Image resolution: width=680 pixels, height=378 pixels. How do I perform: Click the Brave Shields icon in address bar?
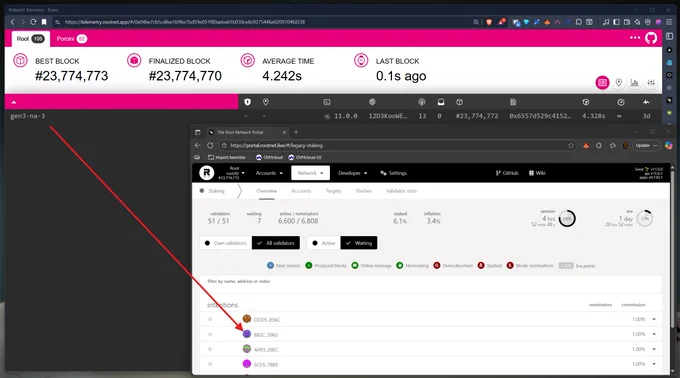[489, 22]
